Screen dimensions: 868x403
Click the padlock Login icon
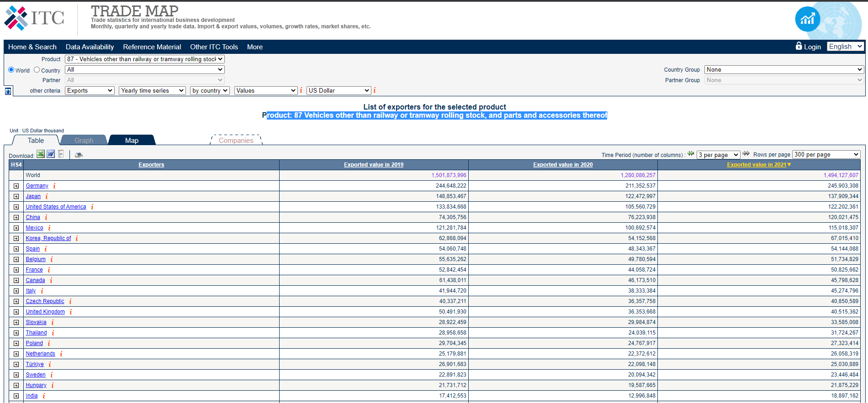799,46
